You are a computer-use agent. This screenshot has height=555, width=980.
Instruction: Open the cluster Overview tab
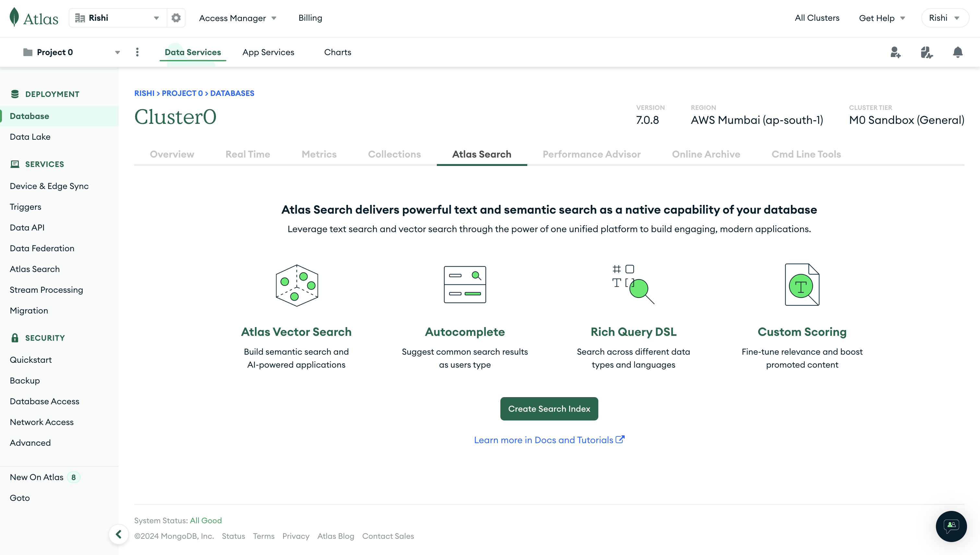click(172, 154)
